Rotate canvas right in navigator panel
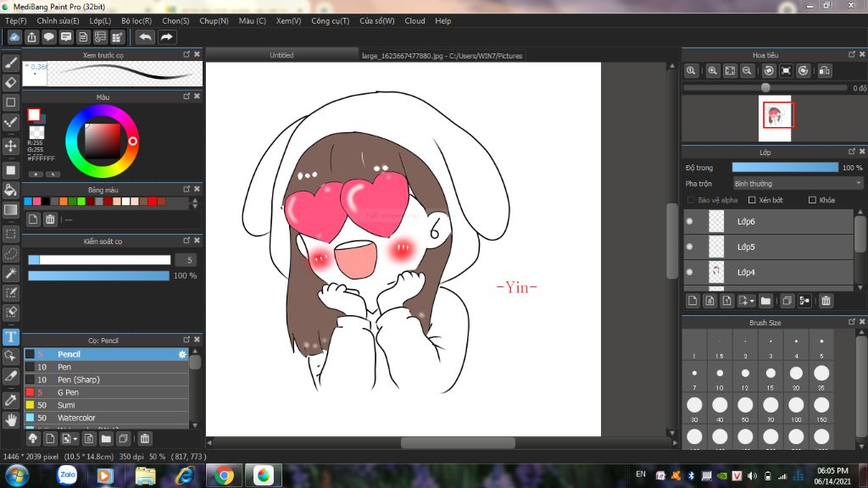The height and width of the screenshot is (488, 868). [x=804, y=71]
